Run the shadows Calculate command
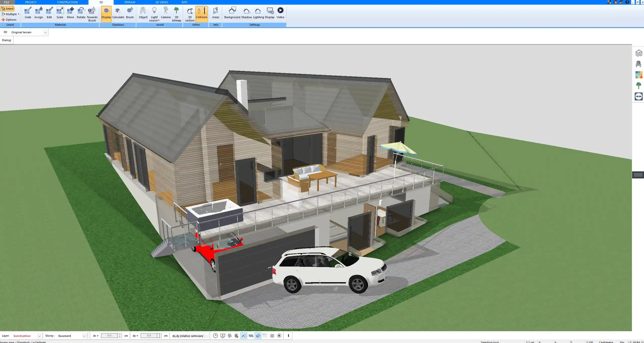The height and width of the screenshot is (343, 644). (x=118, y=13)
